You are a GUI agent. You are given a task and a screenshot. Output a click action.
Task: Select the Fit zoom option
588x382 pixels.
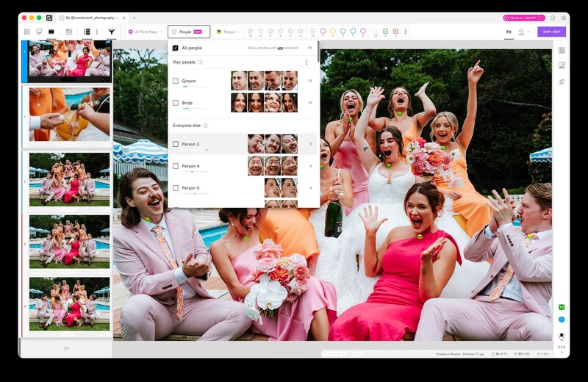tap(509, 32)
